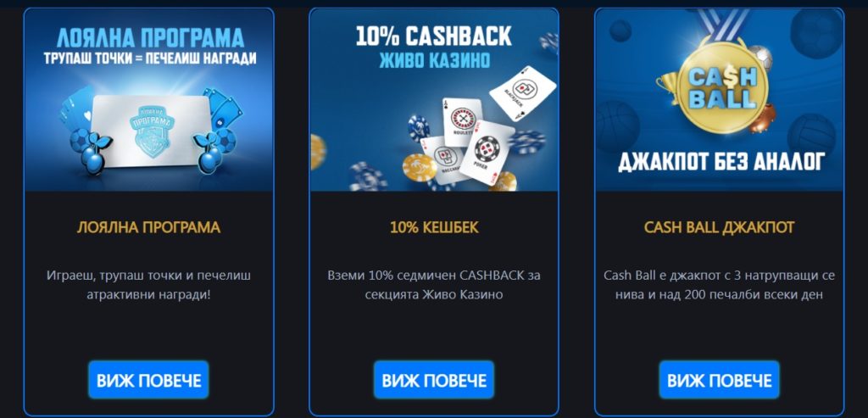
Task: Open the ЛОЯЛНА ПРОГРАМА gold heading
Action: (148, 227)
